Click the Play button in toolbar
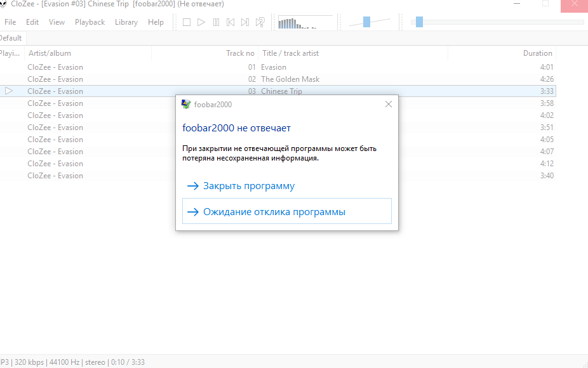The image size is (588, 368). (201, 22)
